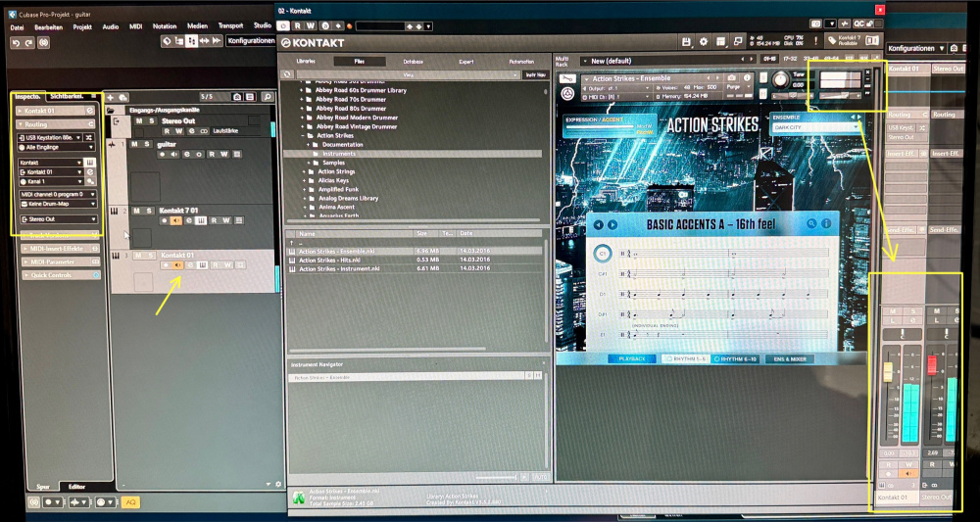
Task: Switch to Kontakt Libraries tab
Action: tap(306, 62)
